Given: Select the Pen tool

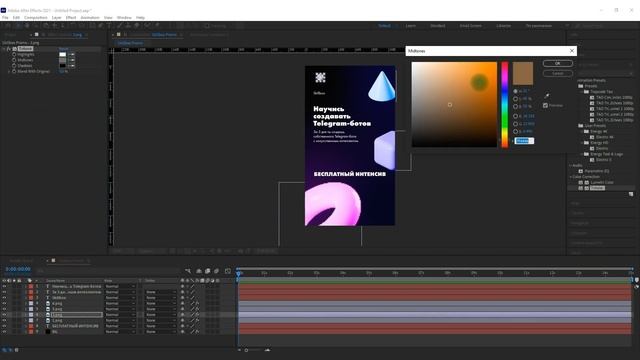Looking at the screenshot, I should [100, 25].
